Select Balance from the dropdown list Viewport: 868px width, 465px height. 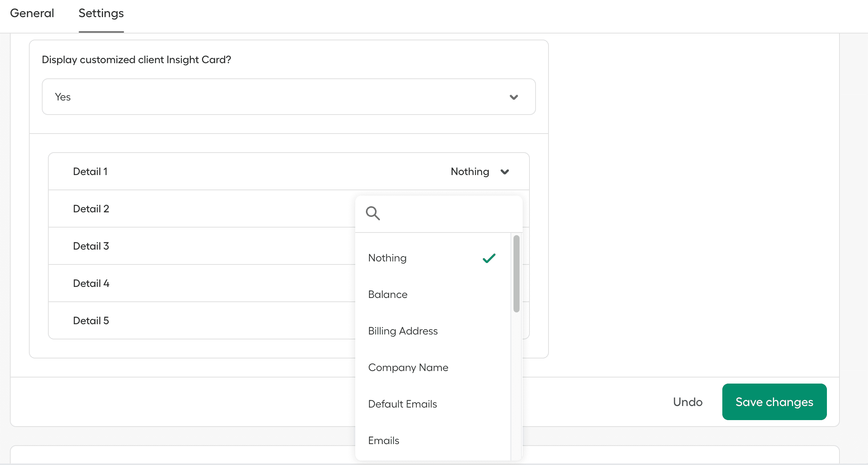(388, 294)
